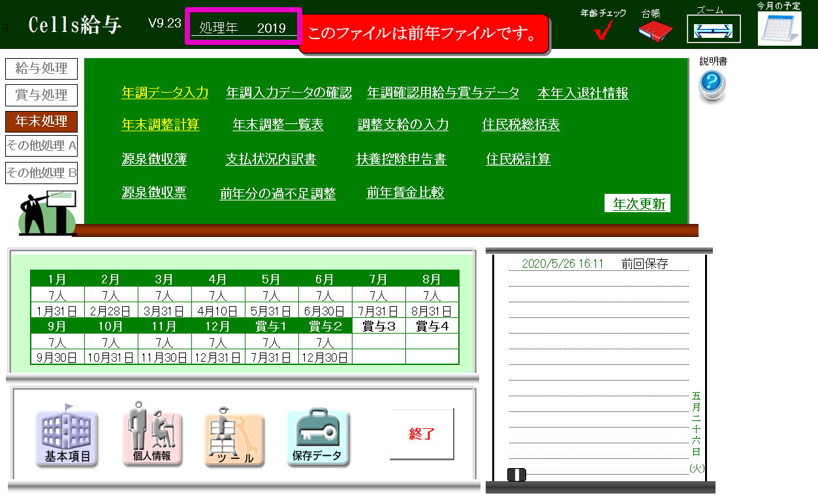This screenshot has height=504, width=818.
Task: Click the Cells給与 title
Action: coord(75,25)
